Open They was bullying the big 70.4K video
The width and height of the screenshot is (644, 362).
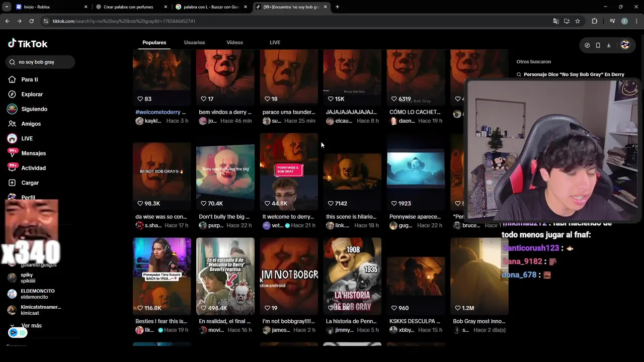coord(225,171)
